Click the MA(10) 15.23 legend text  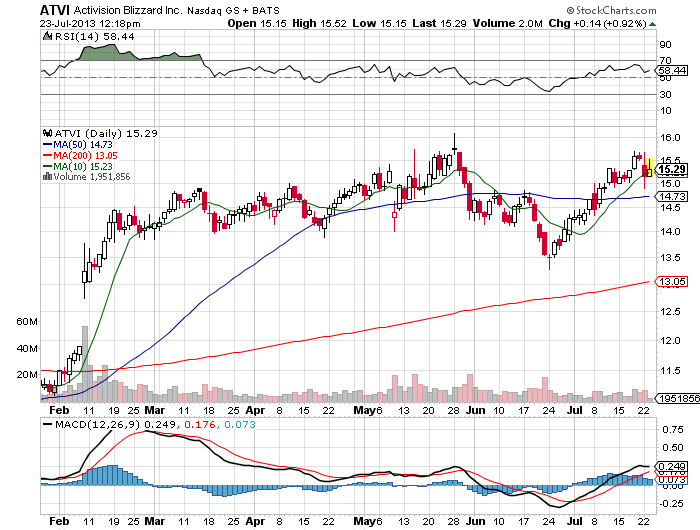point(83,166)
